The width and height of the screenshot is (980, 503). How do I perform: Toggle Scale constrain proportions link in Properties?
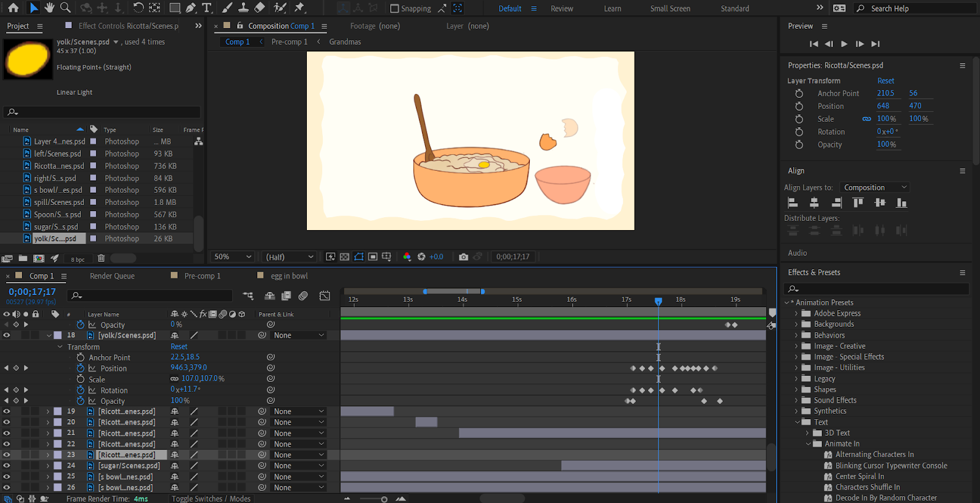[867, 119]
